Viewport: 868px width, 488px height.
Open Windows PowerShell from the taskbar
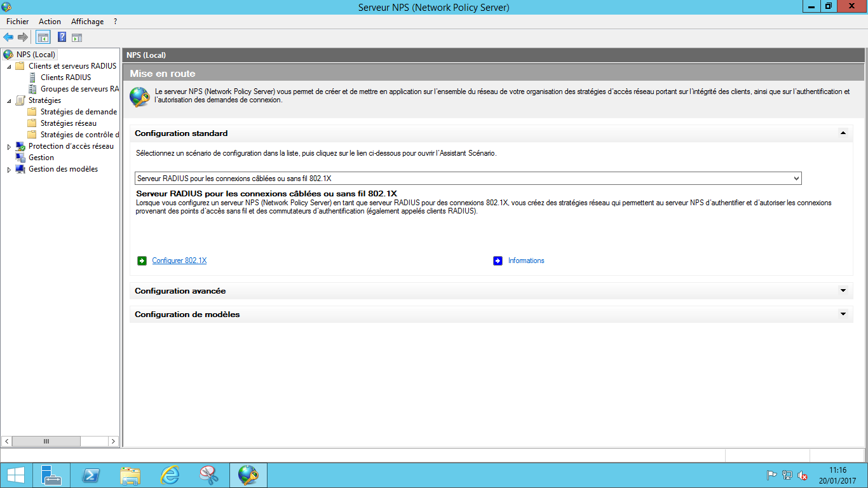90,475
